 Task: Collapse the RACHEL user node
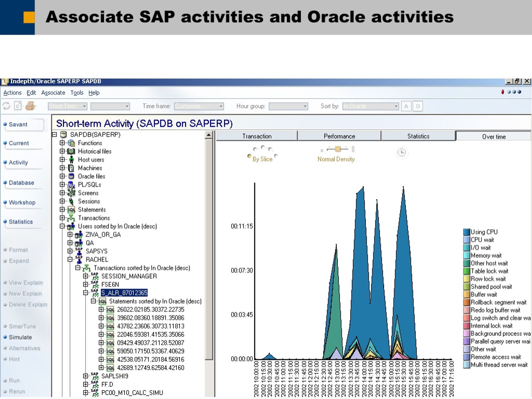70,260
